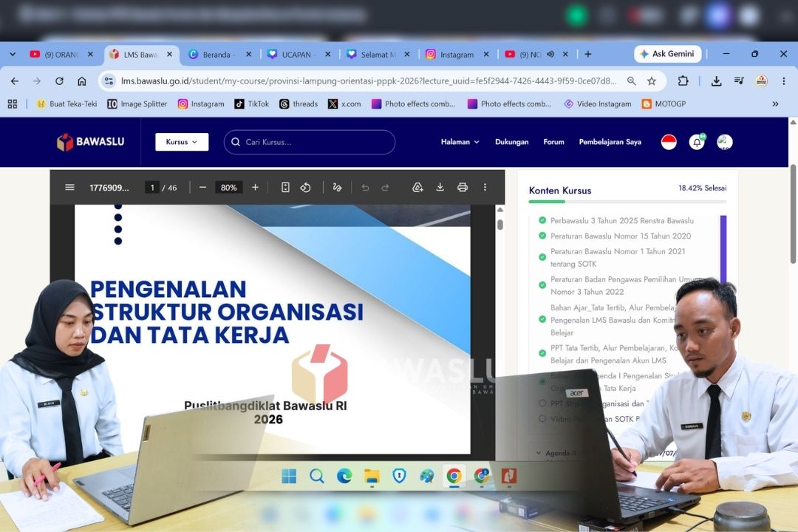Image resolution: width=798 pixels, height=532 pixels.
Task: Show more bookmarks with the overflow arrows
Action: [x=775, y=104]
